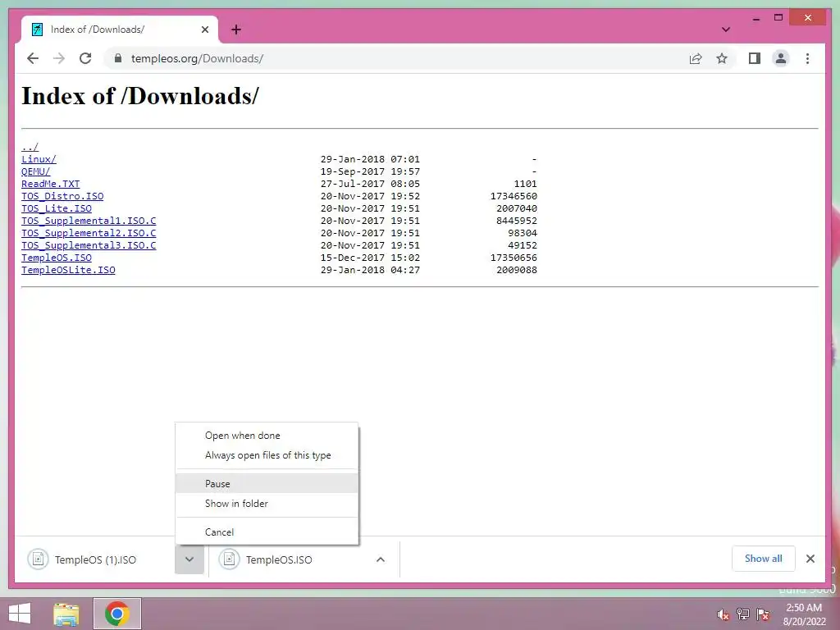Cancel the download via menu

pos(267,532)
